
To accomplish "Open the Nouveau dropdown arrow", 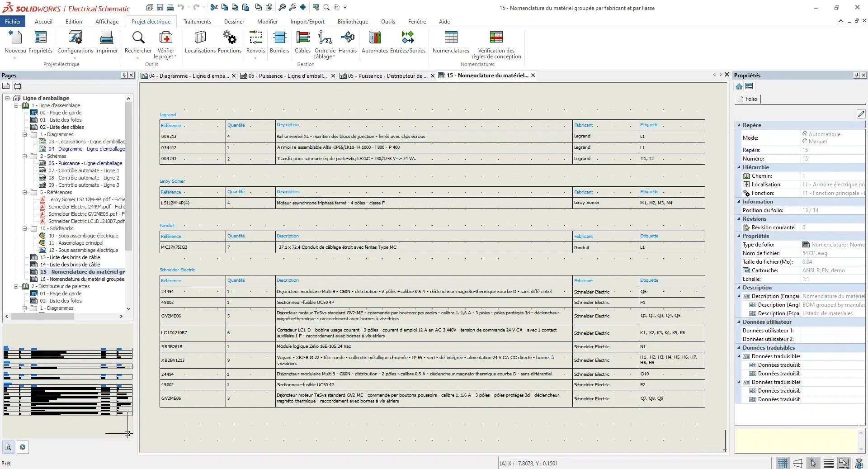I will pos(14,58).
